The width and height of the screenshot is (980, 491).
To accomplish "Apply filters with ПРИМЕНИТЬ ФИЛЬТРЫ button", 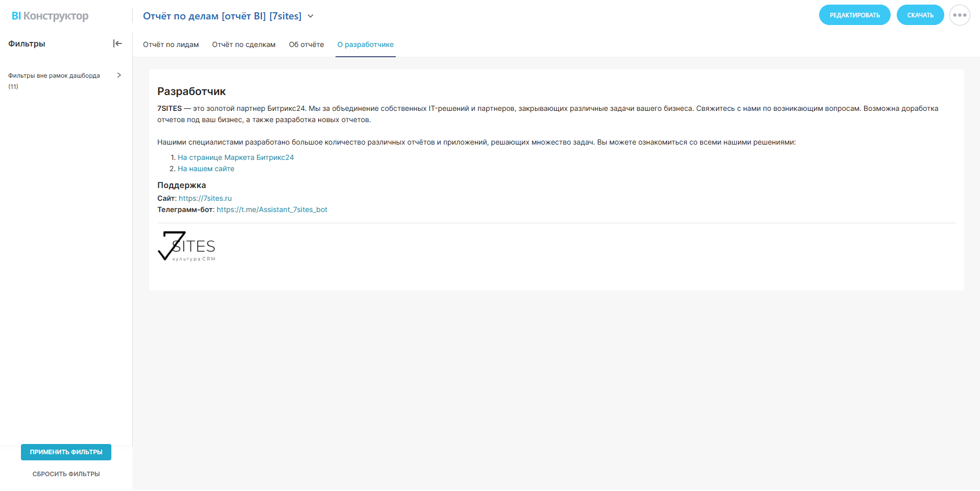I will tap(66, 452).
